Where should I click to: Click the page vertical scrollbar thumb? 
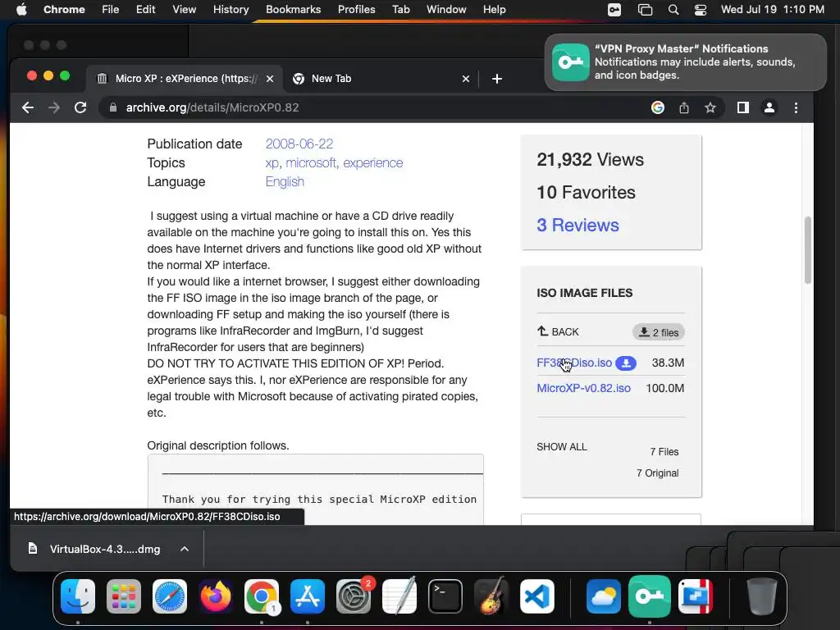coord(807,249)
